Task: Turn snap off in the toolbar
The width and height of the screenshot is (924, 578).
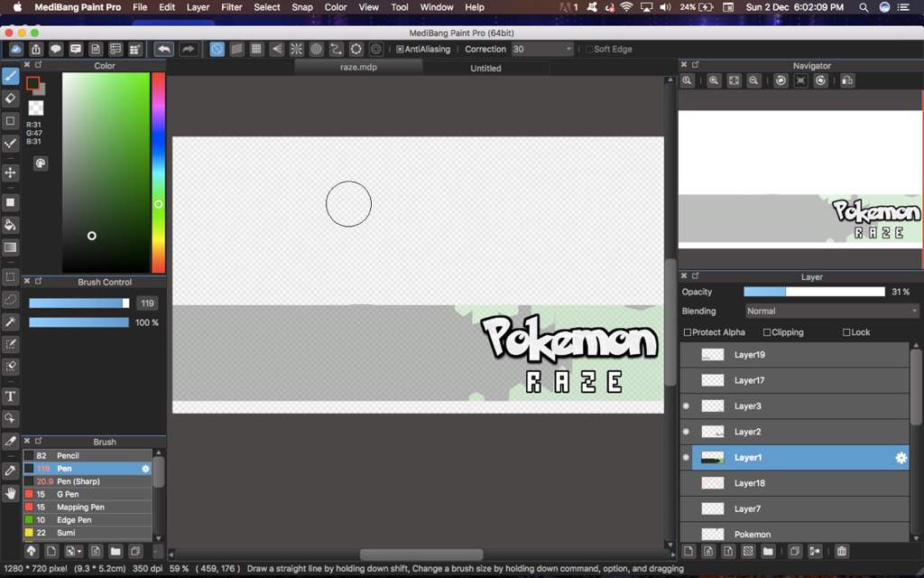Action: 217,50
